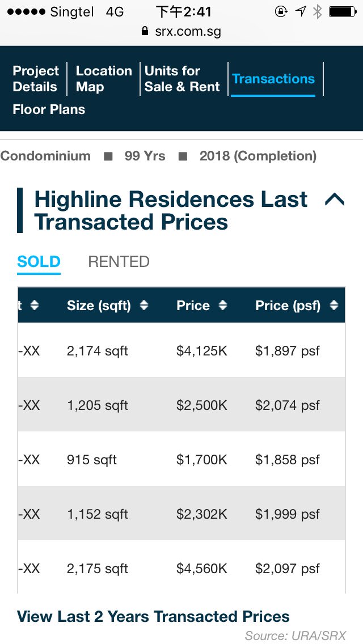Tap the location arrow in status bar

[301, 11]
